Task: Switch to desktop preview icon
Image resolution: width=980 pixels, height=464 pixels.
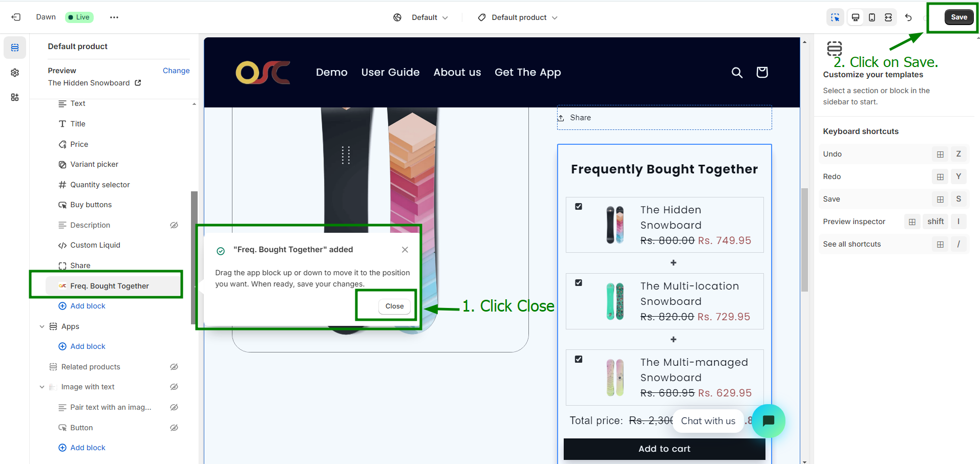Action: (x=855, y=17)
